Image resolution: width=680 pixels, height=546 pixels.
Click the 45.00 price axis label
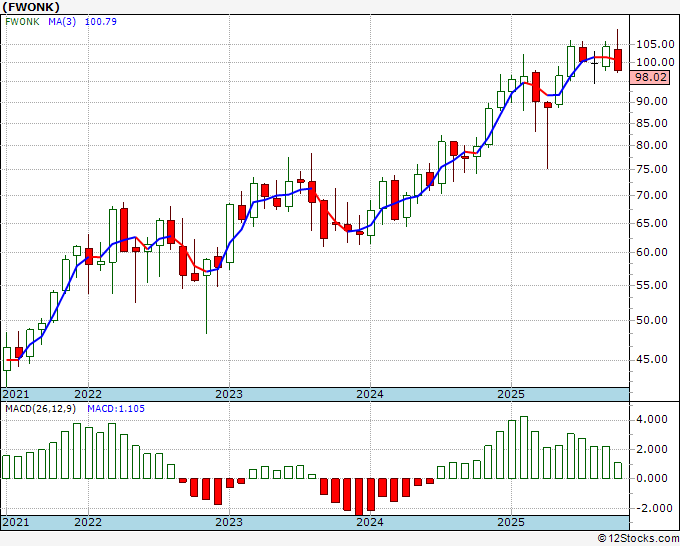coord(652,360)
